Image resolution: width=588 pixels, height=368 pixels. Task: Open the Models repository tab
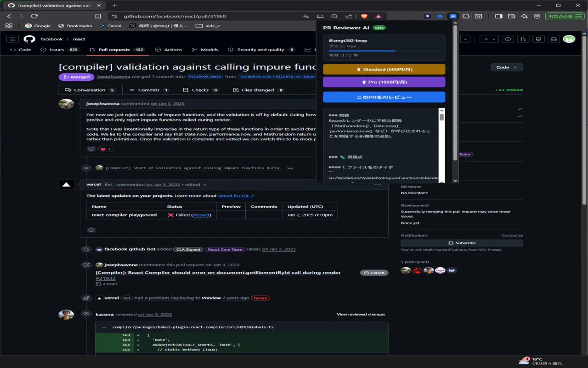[x=205, y=50]
